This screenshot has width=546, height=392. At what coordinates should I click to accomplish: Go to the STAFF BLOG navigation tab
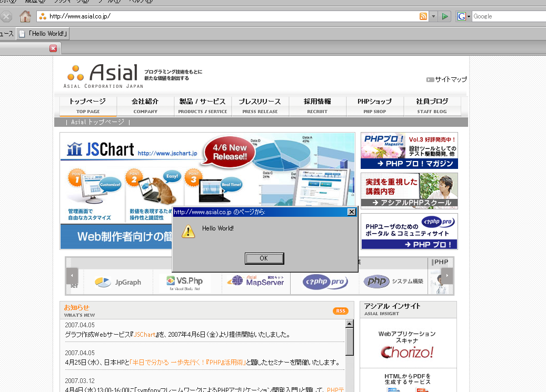pyautogui.click(x=432, y=105)
